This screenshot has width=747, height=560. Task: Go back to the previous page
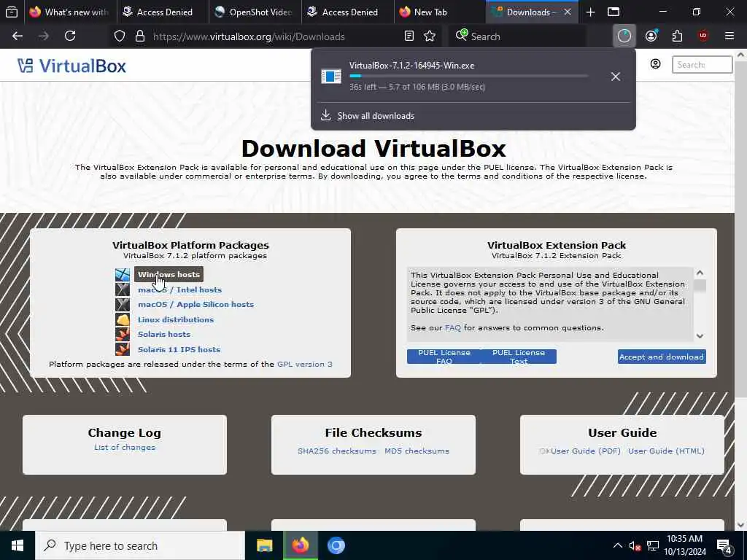(x=18, y=36)
